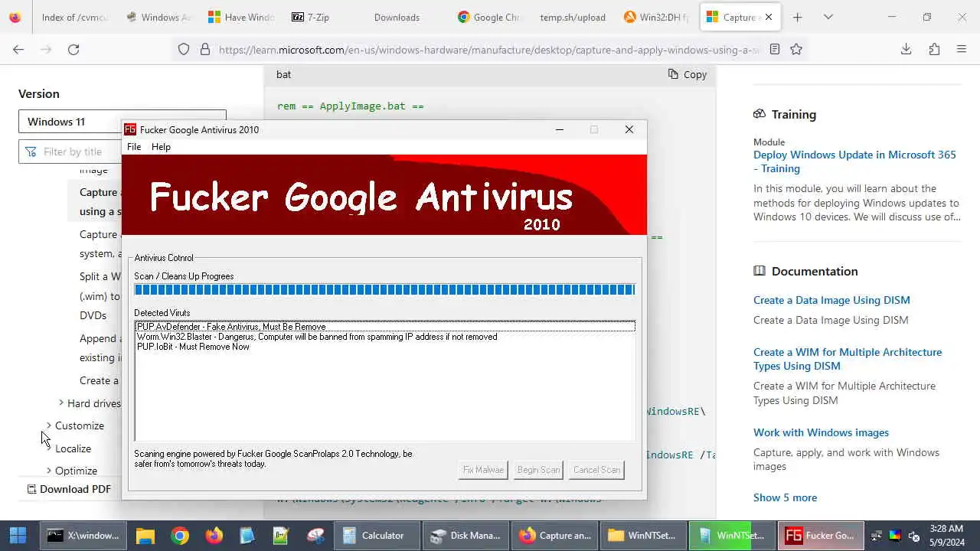The image size is (980, 551).
Task: Click the site padlock icon
Action: (x=205, y=49)
